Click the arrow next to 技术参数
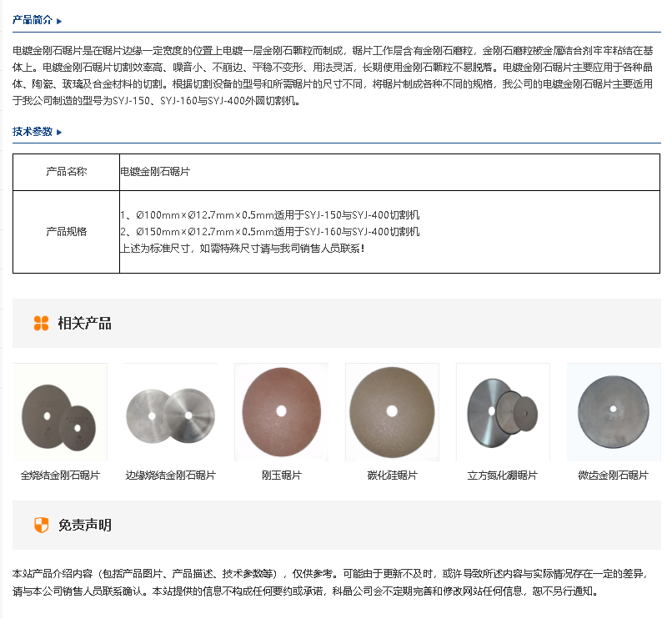The width and height of the screenshot is (672, 619). 59,133
